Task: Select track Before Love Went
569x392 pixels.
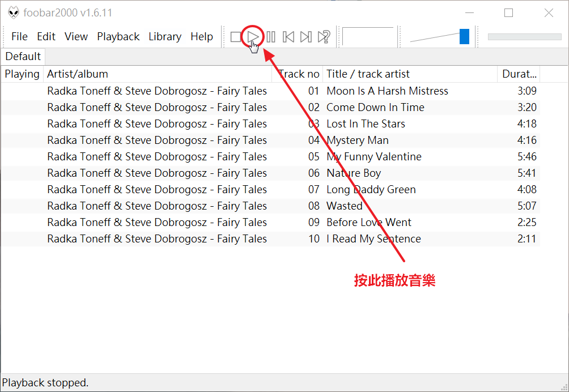Action: click(x=369, y=222)
